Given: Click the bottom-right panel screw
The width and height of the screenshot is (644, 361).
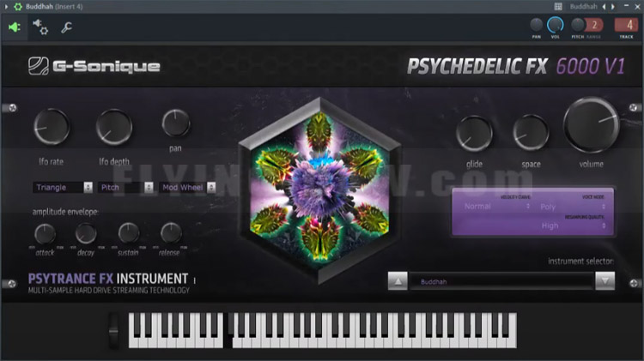Looking at the screenshot, I should [x=634, y=283].
